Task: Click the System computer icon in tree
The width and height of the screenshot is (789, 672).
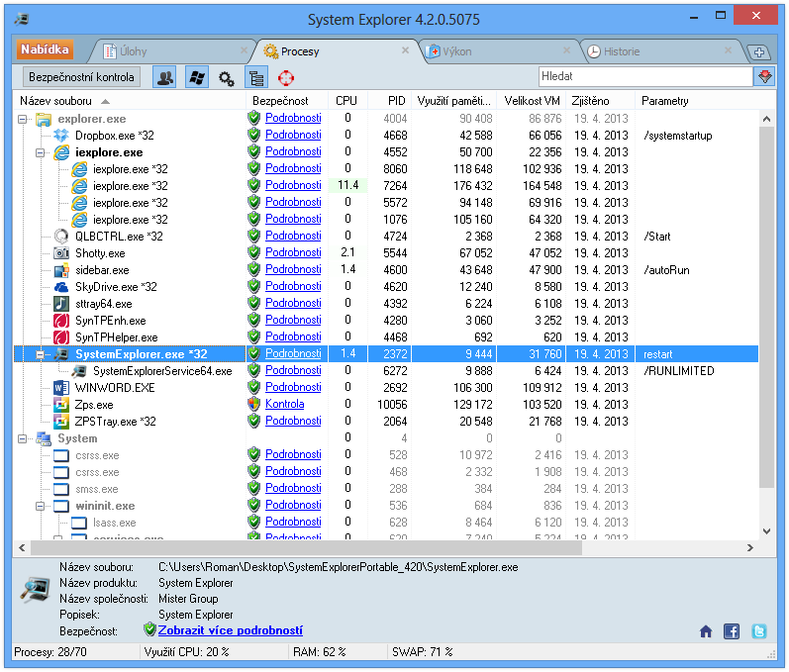Action: (44, 438)
